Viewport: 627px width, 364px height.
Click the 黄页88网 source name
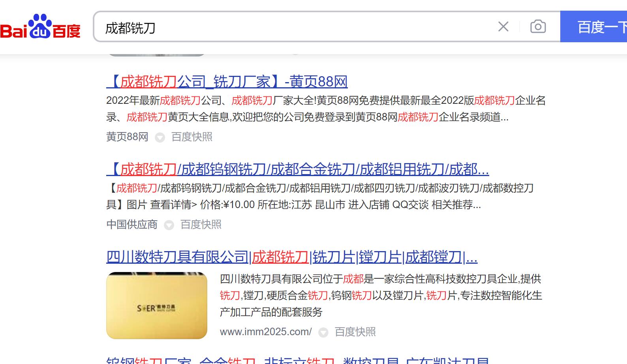[127, 137]
